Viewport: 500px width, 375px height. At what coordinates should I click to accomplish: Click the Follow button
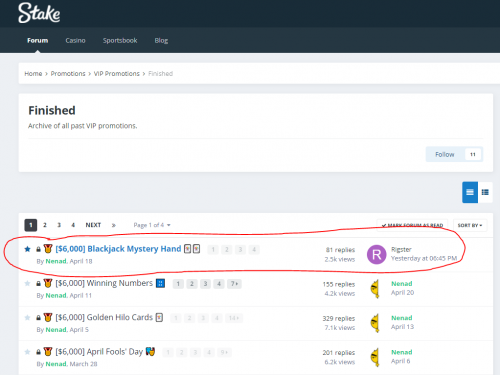pyautogui.click(x=445, y=154)
